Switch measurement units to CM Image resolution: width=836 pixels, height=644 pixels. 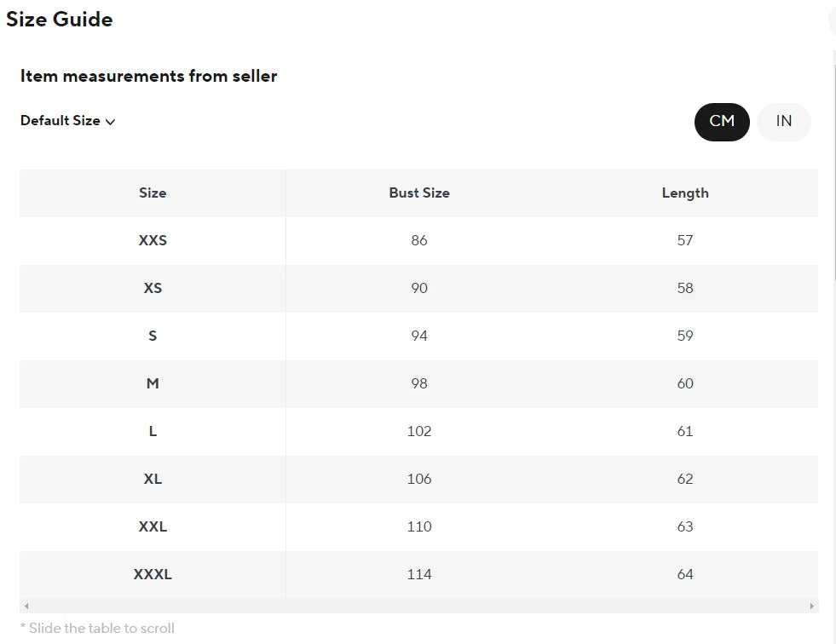coord(722,122)
